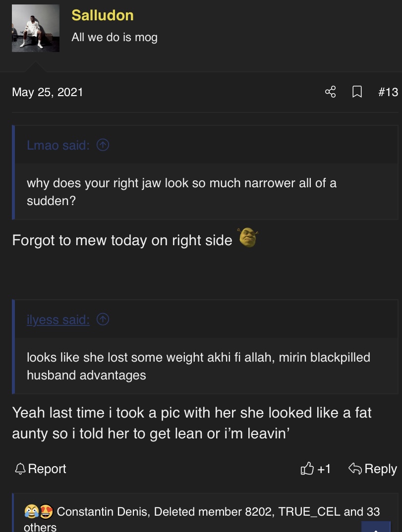Image resolution: width=402 pixels, height=532 pixels.
Task: Open the 'ilyess said:' quote link
Action: [58, 319]
